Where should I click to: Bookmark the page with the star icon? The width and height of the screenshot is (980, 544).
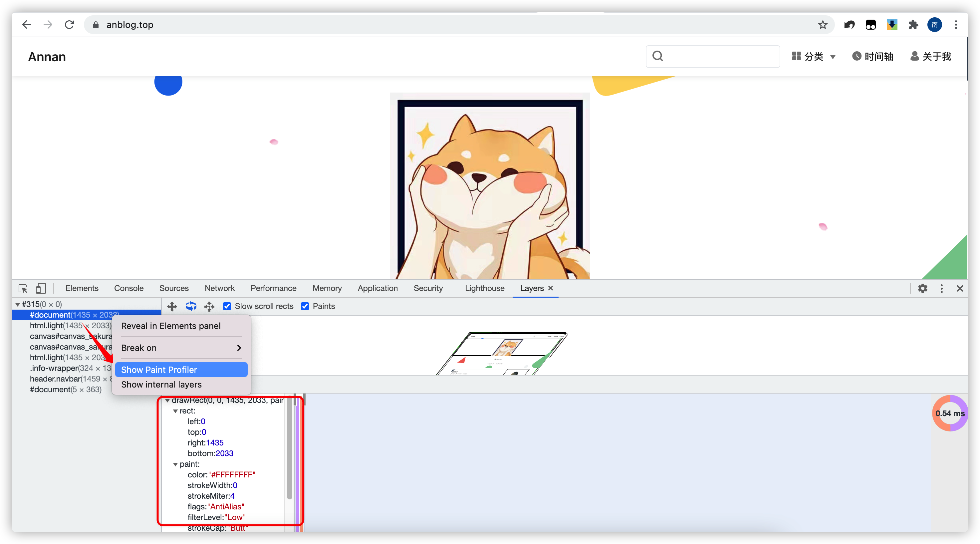tap(823, 25)
